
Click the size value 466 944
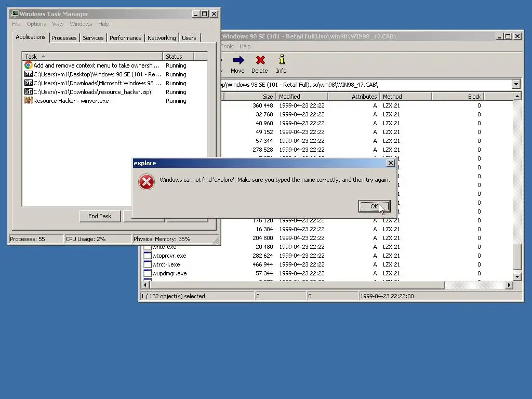(x=262, y=264)
